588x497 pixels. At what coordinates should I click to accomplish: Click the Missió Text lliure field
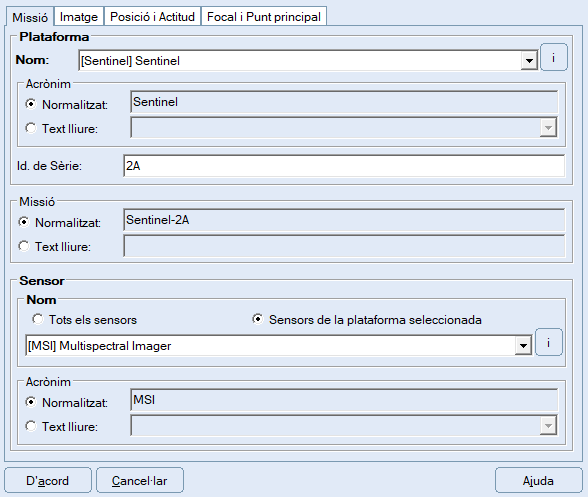pyautogui.click(x=344, y=246)
